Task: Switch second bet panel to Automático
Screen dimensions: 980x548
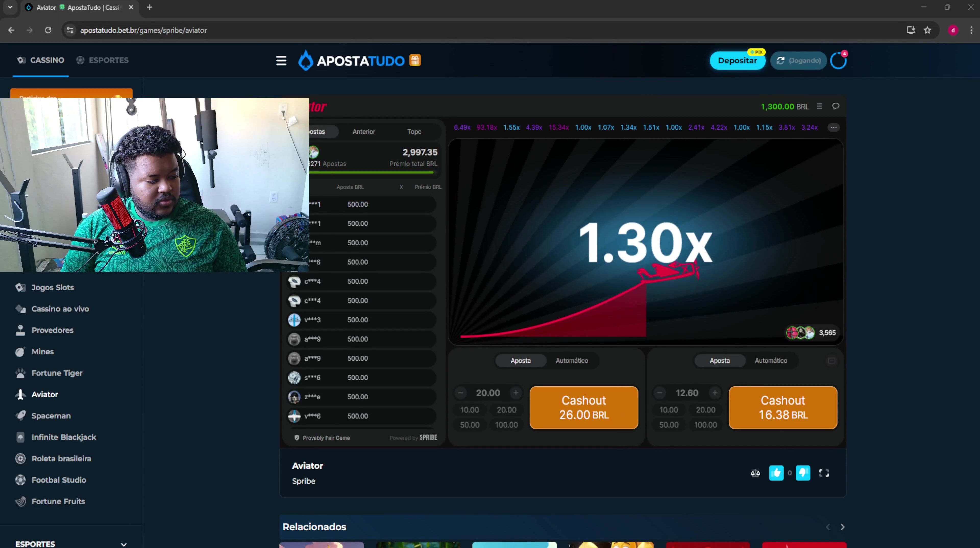Action: (771, 360)
